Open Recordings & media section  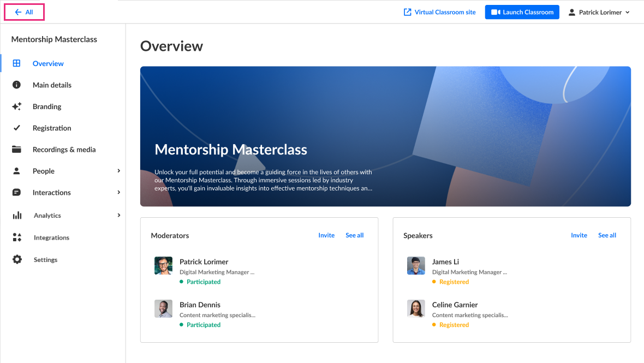64,150
